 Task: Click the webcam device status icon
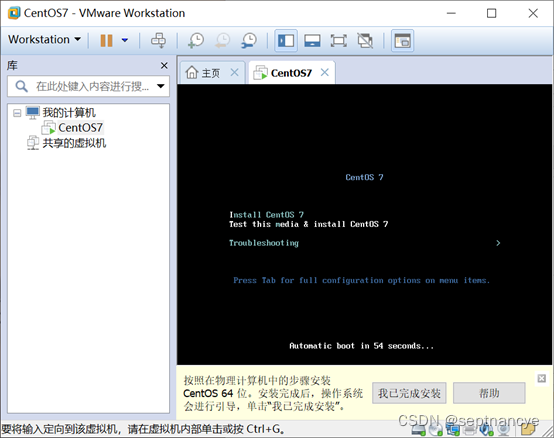[503, 430]
